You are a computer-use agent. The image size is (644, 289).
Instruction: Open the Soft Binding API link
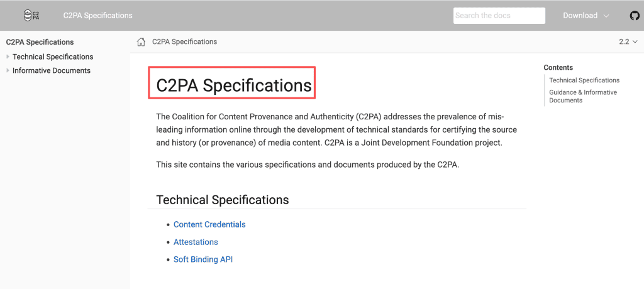tap(203, 259)
